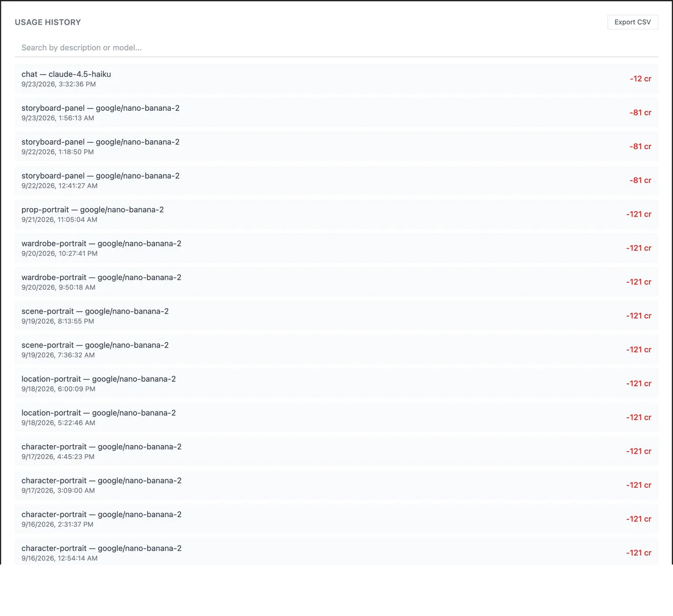This screenshot has height=616, width=673.
Task: Select storyboard-panel entry dated 9/22/2026, 1:18:50 PM
Action: [336, 147]
